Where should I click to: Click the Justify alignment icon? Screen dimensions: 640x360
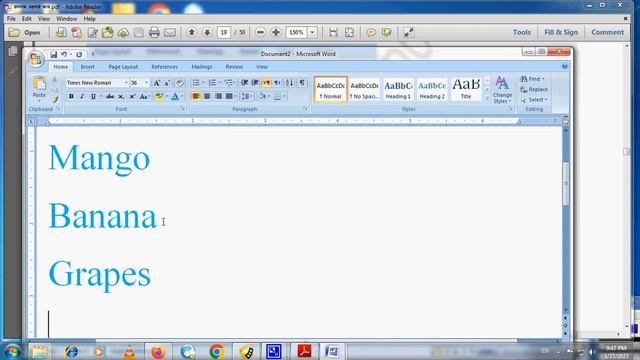point(229,96)
